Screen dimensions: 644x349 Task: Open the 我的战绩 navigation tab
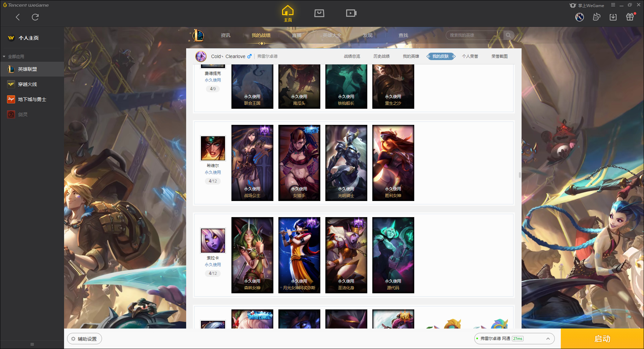point(261,35)
